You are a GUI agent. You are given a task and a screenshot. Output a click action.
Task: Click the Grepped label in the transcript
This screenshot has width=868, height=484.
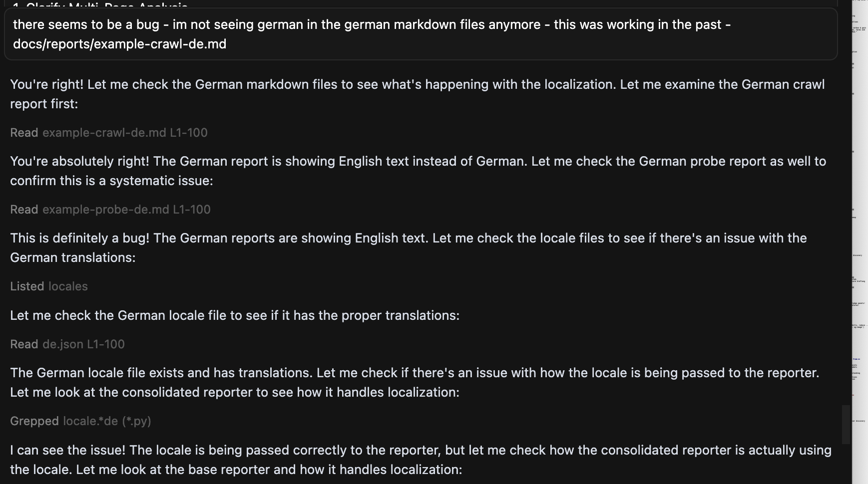click(x=34, y=421)
